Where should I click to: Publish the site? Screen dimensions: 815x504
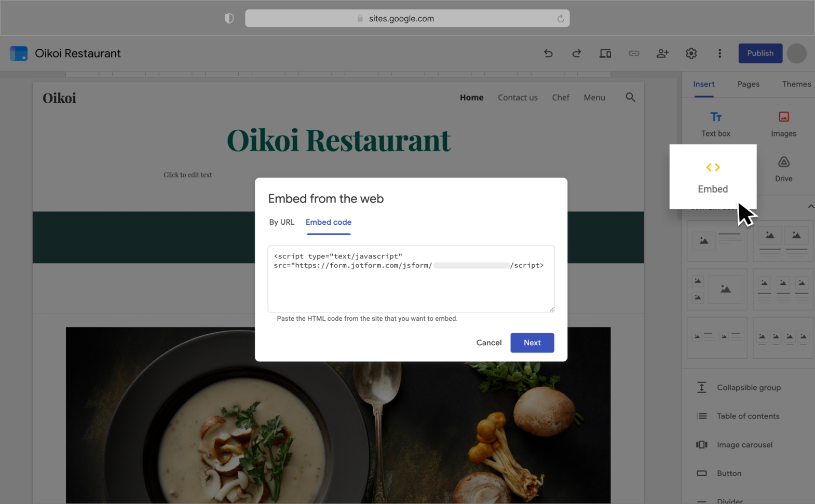[760, 53]
